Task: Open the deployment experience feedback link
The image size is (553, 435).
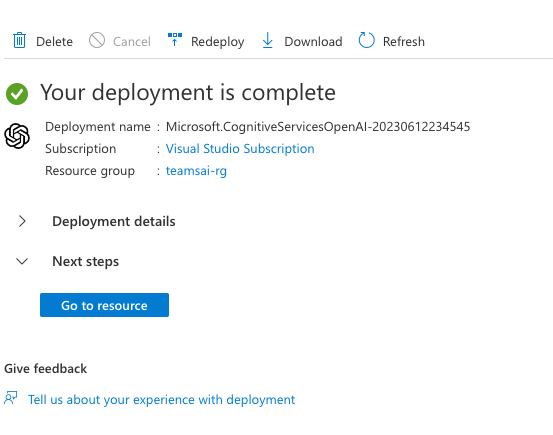Action: coord(161,400)
